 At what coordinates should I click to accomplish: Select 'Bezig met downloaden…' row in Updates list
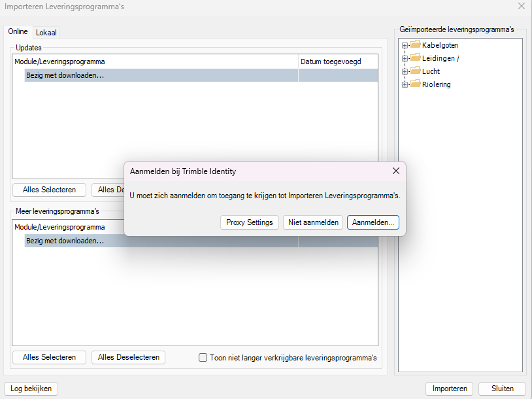[x=201, y=75]
